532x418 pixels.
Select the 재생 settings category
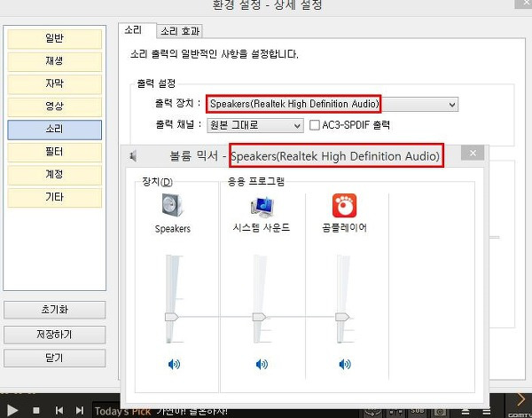(54, 61)
